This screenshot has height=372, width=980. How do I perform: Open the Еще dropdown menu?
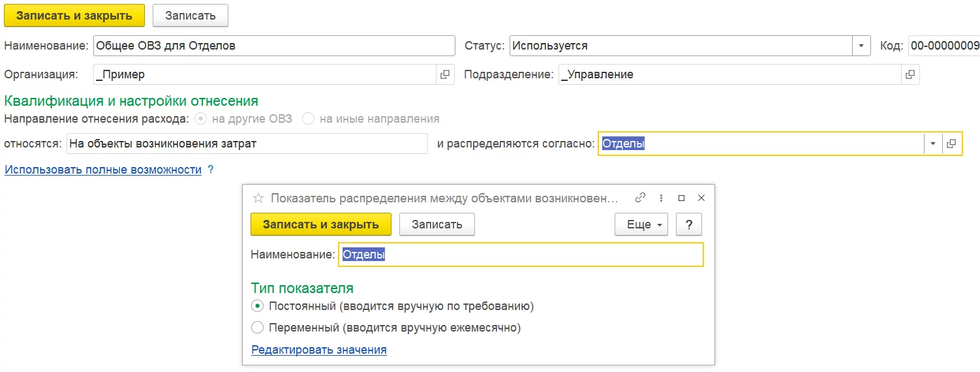(x=641, y=225)
